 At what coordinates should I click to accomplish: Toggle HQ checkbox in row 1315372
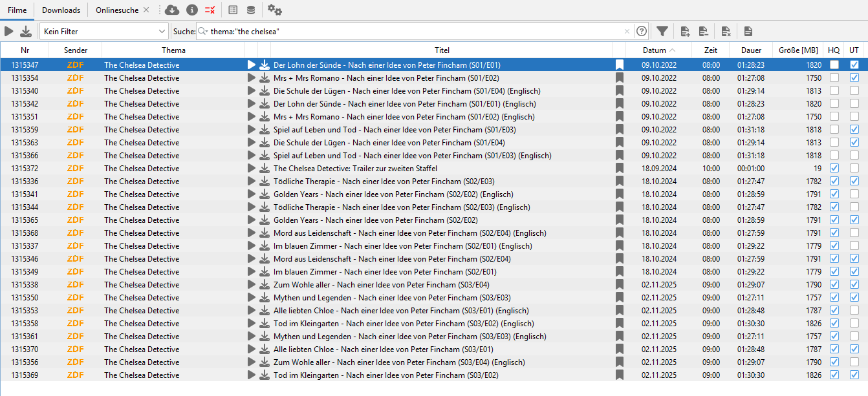tap(834, 168)
